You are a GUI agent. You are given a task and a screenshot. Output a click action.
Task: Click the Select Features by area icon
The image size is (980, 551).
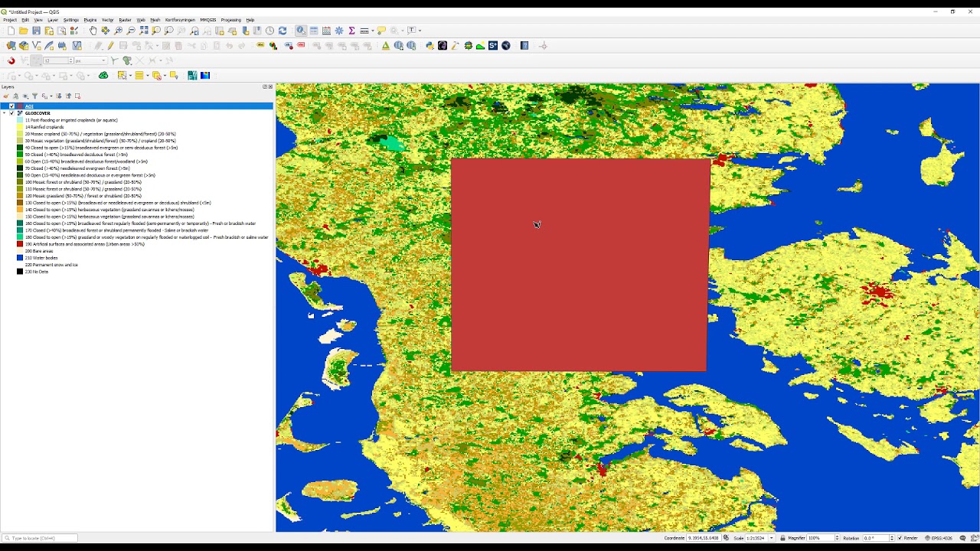[122, 76]
